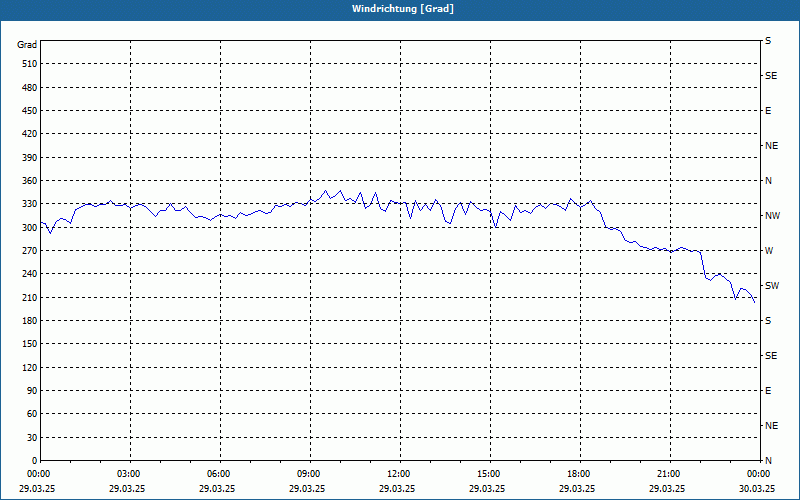
Task: Click the W compass label on right axis
Action: [x=769, y=251]
